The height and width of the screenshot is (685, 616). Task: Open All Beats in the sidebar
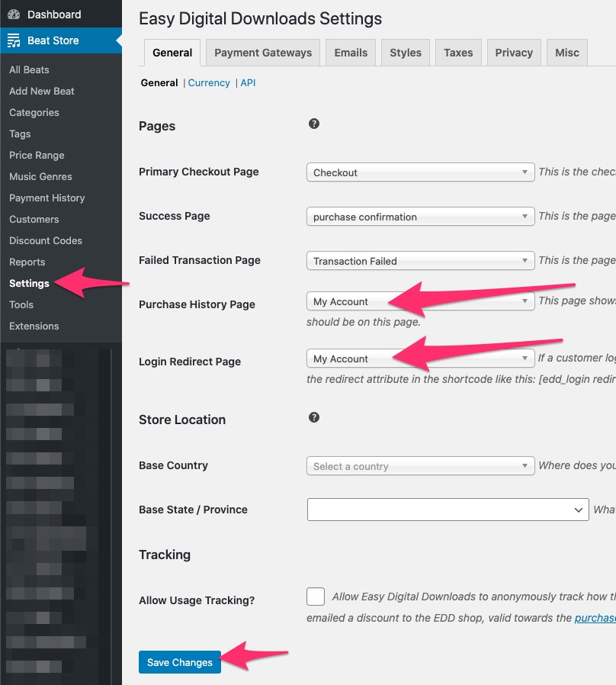[x=29, y=70]
